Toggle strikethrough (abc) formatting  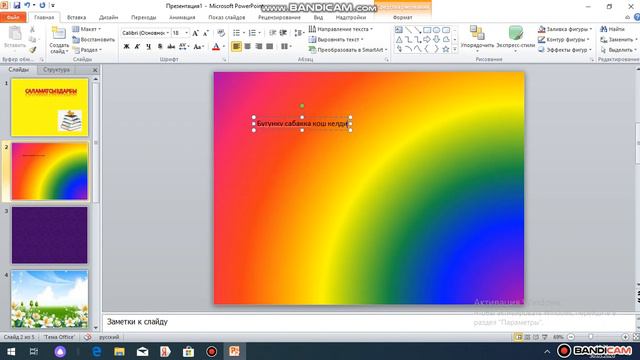point(171,47)
